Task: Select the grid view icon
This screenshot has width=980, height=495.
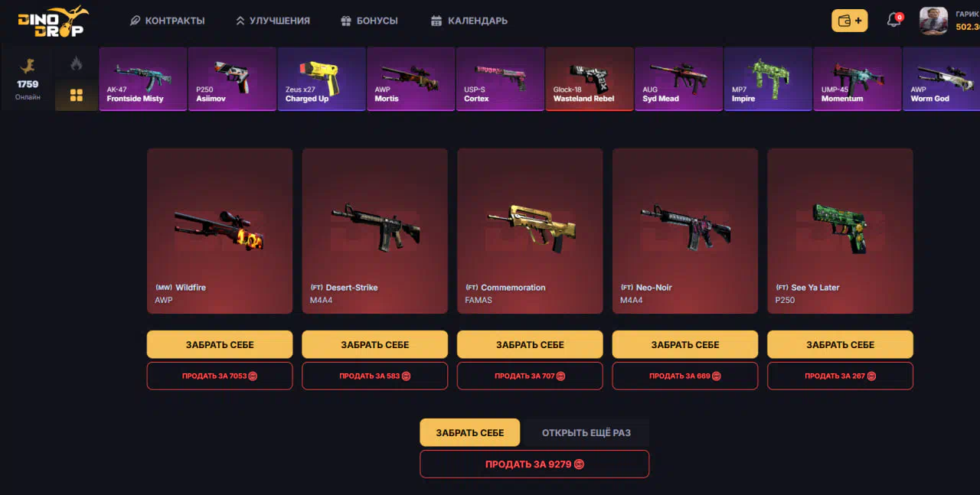Action: click(77, 96)
